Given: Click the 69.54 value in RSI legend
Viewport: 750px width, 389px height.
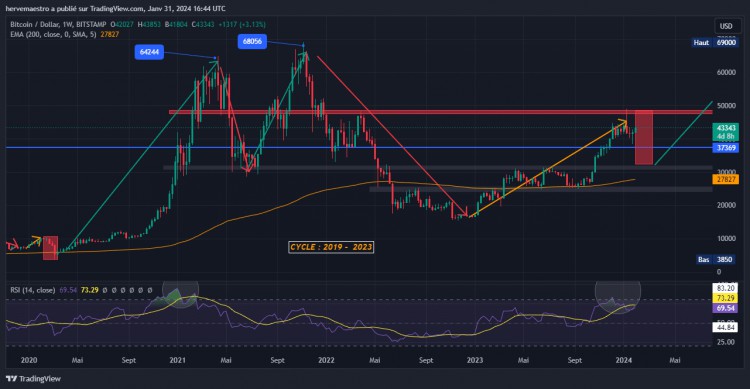Looking at the screenshot, I should [69, 290].
